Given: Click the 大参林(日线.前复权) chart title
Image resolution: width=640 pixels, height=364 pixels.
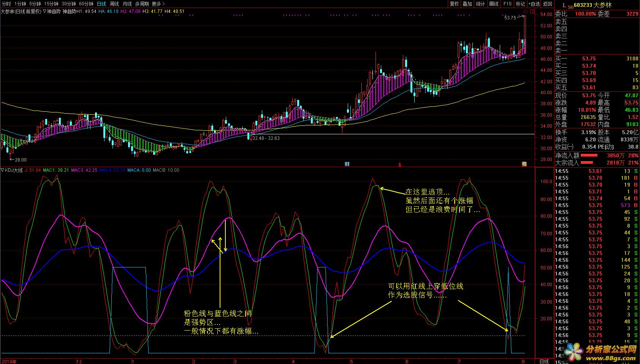Looking at the screenshot, I should pos(21,11).
